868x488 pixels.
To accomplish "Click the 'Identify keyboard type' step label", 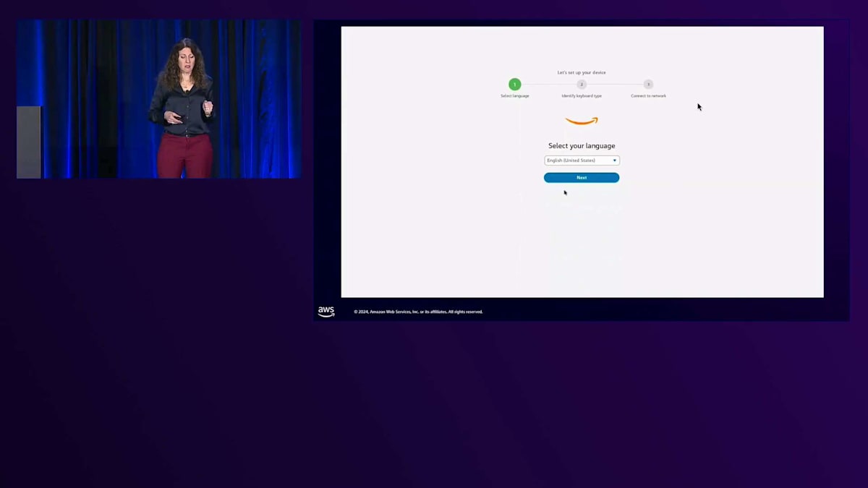I will pyautogui.click(x=582, y=96).
